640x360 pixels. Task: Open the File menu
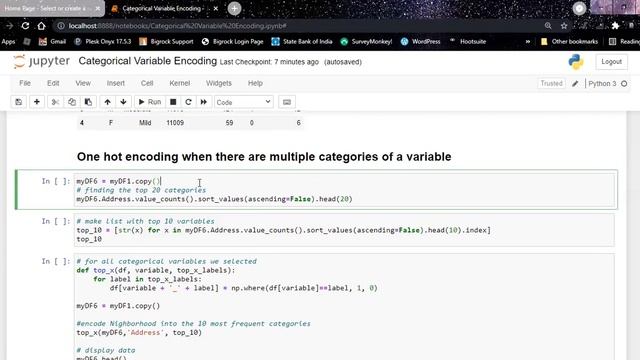pyautogui.click(x=25, y=83)
